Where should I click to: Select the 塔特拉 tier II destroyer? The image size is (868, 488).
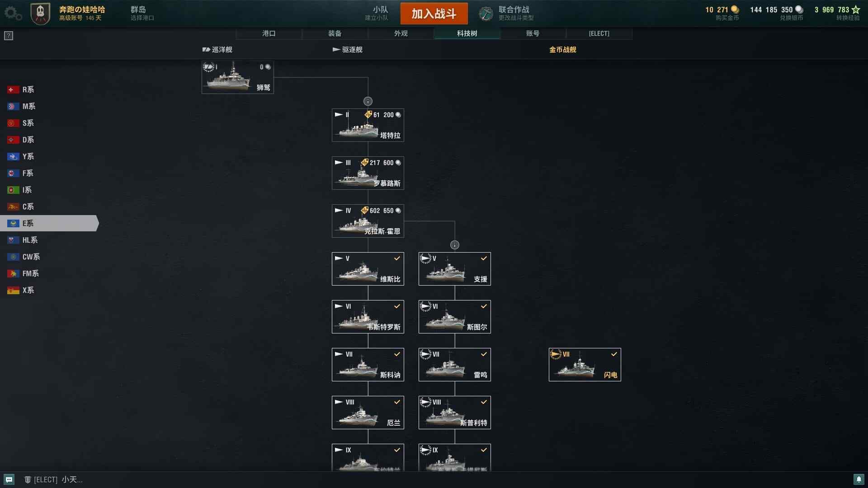click(x=368, y=125)
